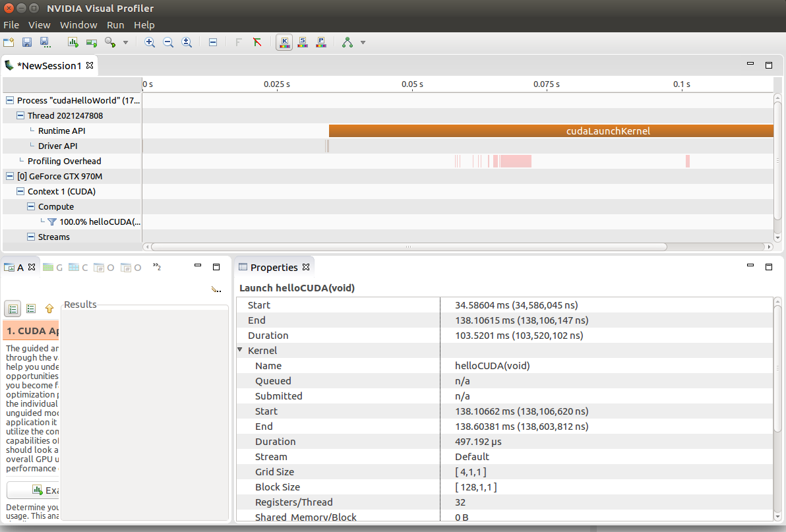
Task: Zoom out of the timeline
Action: pos(168,43)
